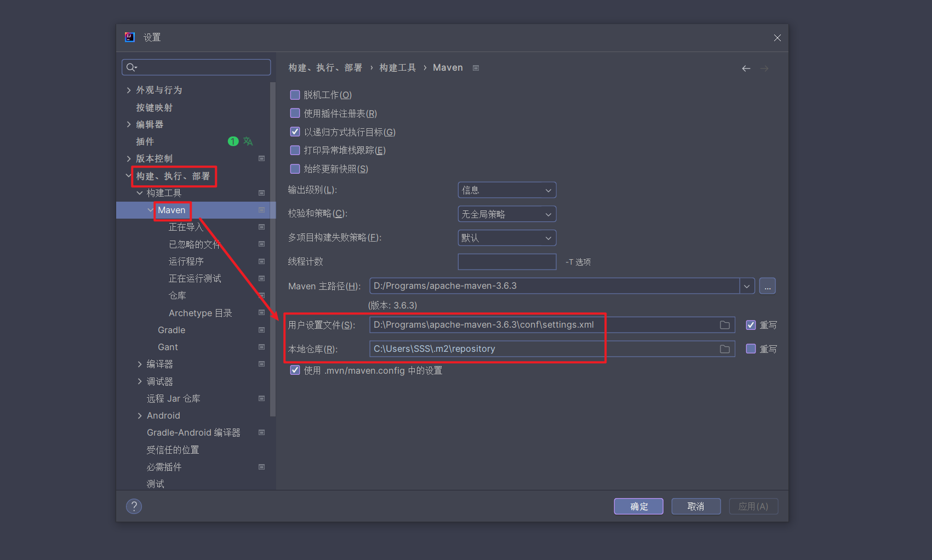Select 按键映射 in settings tree

[x=154, y=107]
